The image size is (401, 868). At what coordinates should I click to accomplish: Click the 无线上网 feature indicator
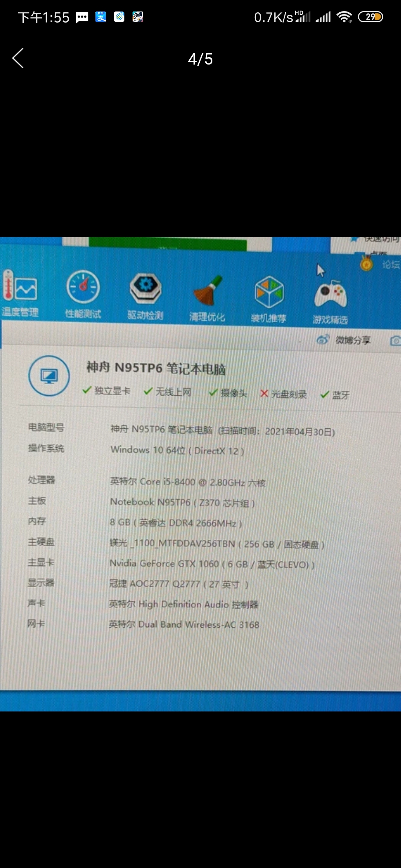pos(168,392)
